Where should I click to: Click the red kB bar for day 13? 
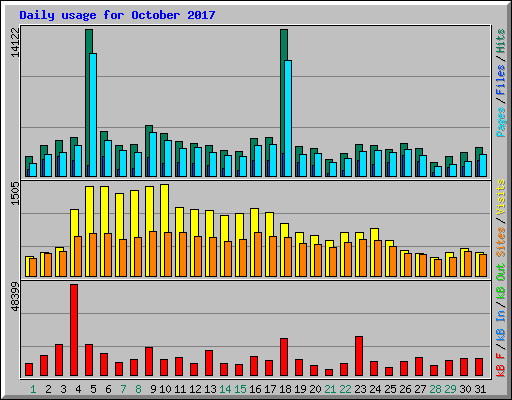(x=209, y=363)
